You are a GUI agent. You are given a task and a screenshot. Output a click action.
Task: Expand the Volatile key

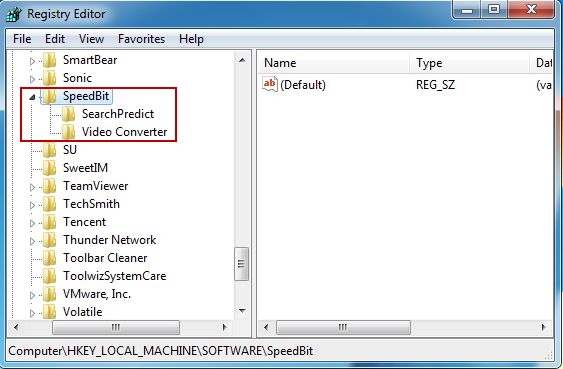(x=32, y=313)
